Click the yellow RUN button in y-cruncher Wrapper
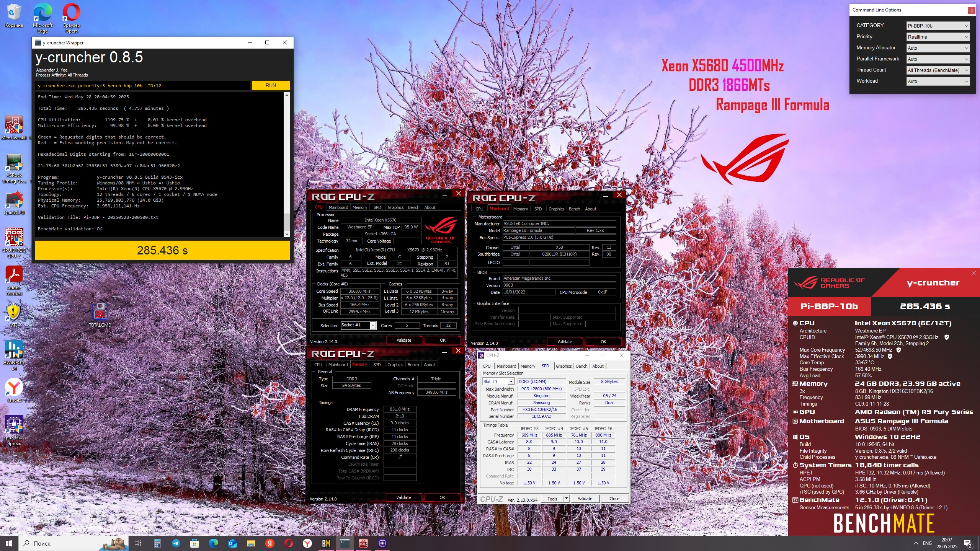This screenshot has height=551, width=980. (x=271, y=85)
